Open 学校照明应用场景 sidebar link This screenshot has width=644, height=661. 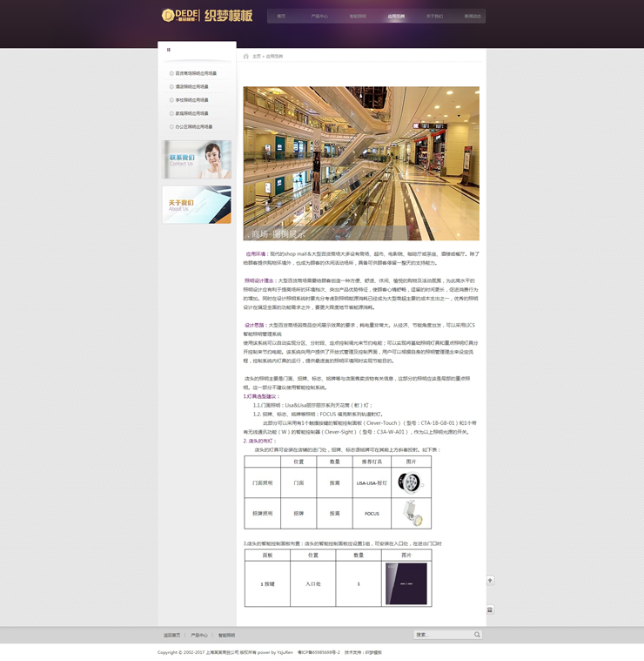(191, 100)
